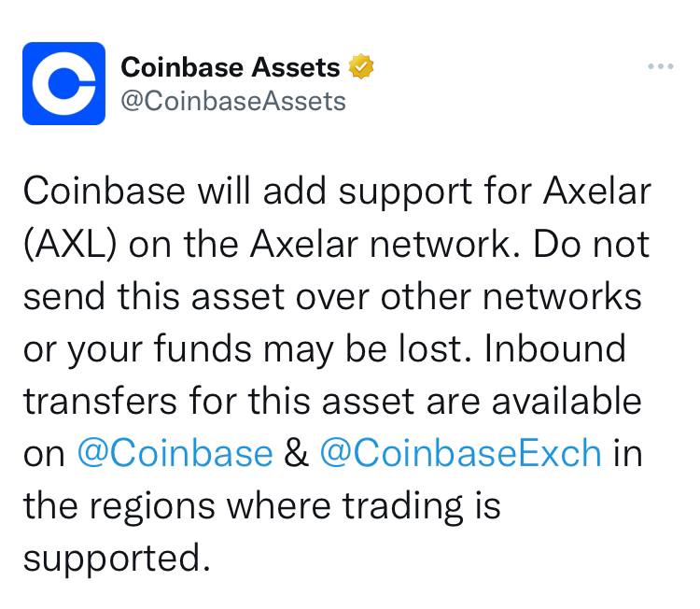Click the word "Inbound" in the tweet

[554, 348]
